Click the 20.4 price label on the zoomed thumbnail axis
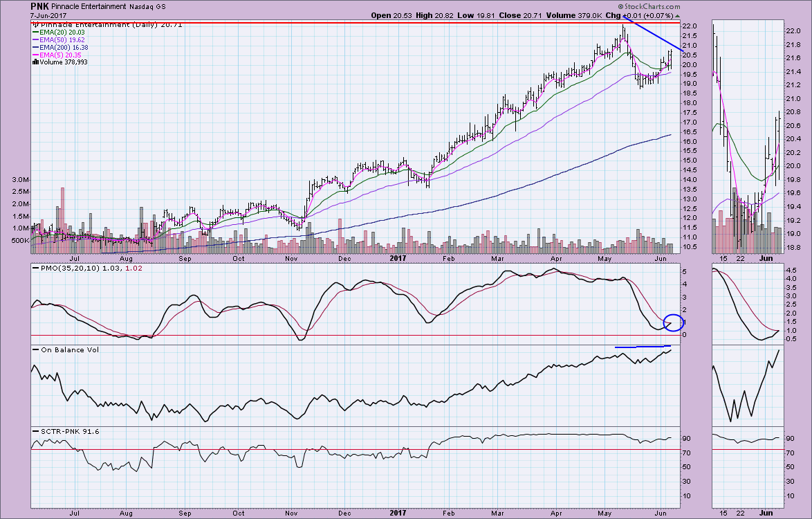The image size is (812, 519). pyautogui.click(x=793, y=139)
